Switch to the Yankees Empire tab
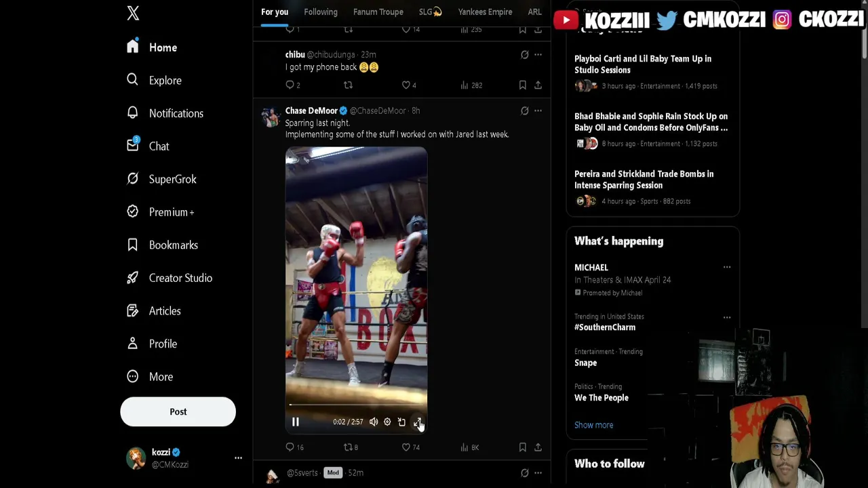868x488 pixels. pyautogui.click(x=485, y=12)
